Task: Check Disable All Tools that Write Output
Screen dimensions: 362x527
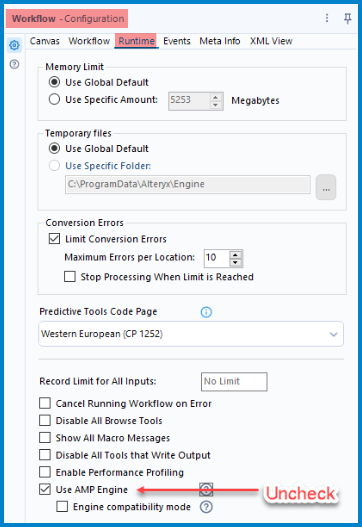Action: (x=45, y=455)
